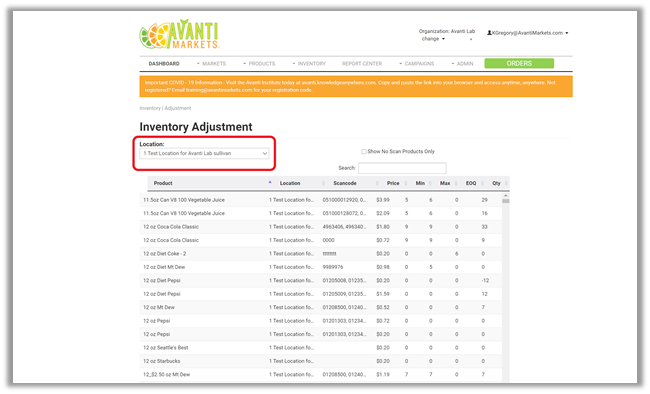Click the user profile icon beside KGregory email
The height and width of the screenshot is (394, 650).
(x=489, y=33)
